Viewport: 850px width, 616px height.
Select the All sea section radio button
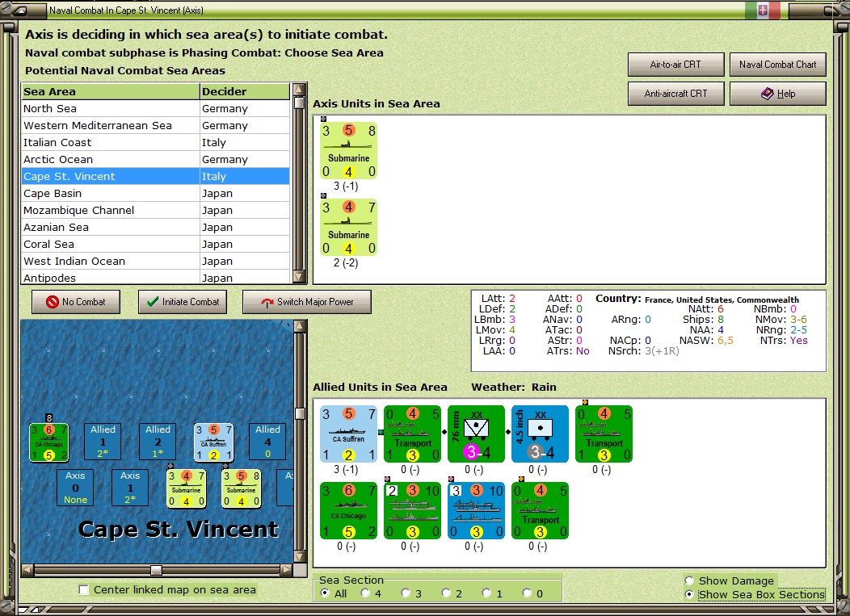pyautogui.click(x=325, y=593)
